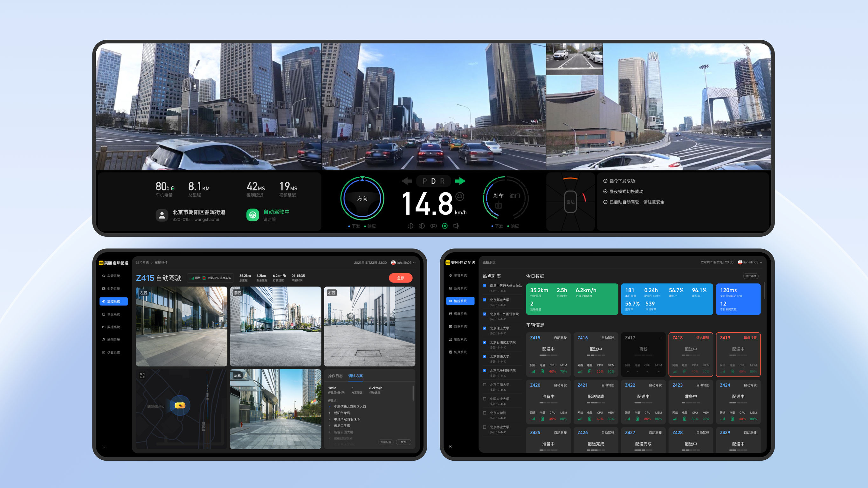Viewport: 868px width, 488px height.
Task: Toggle the parking brake (P) indicator icon
Action: [x=433, y=226]
